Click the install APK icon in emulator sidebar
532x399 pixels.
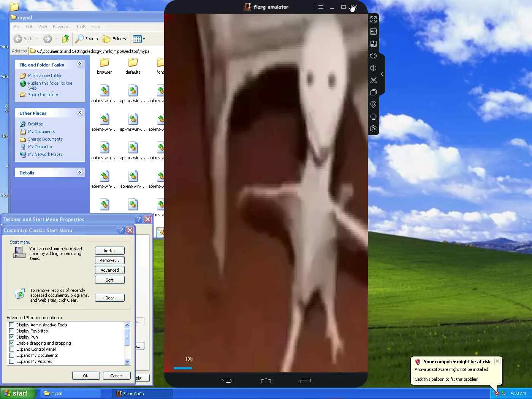(374, 44)
